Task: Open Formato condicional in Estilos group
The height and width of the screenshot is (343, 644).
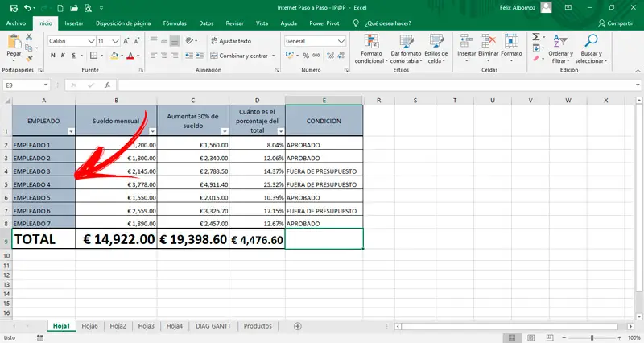Action: [x=370, y=47]
